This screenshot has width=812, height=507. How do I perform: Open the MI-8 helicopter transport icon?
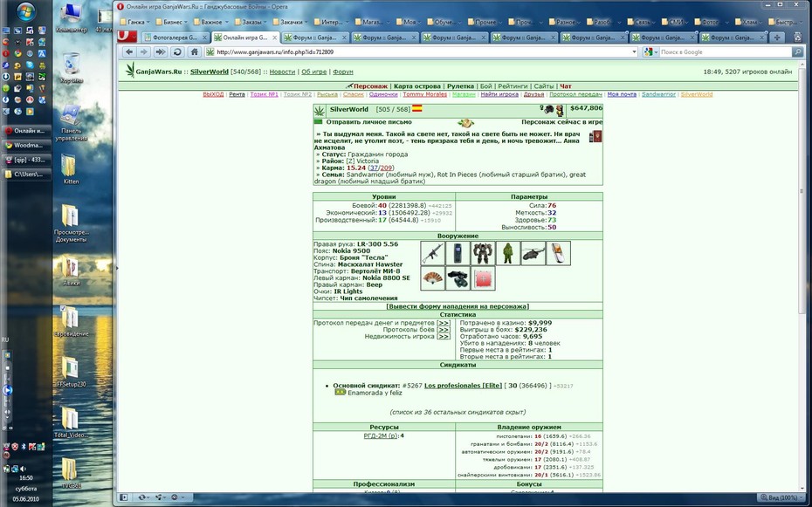(533, 253)
